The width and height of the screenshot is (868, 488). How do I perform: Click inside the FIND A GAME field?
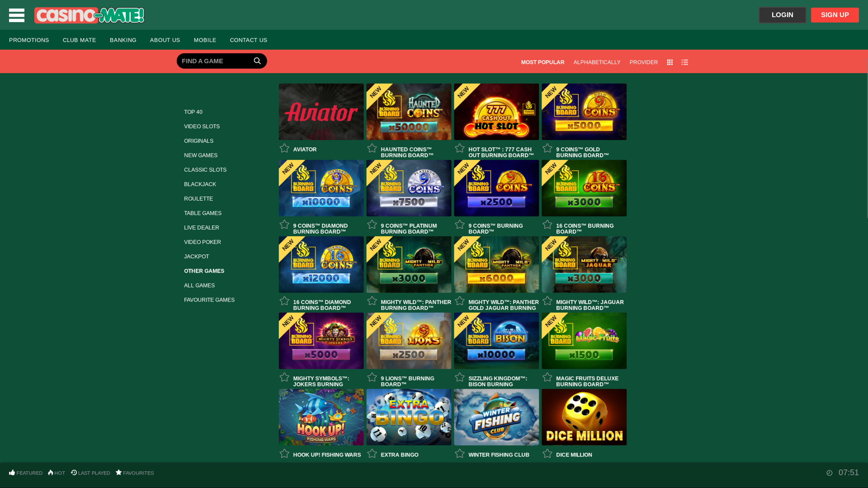tap(212, 61)
